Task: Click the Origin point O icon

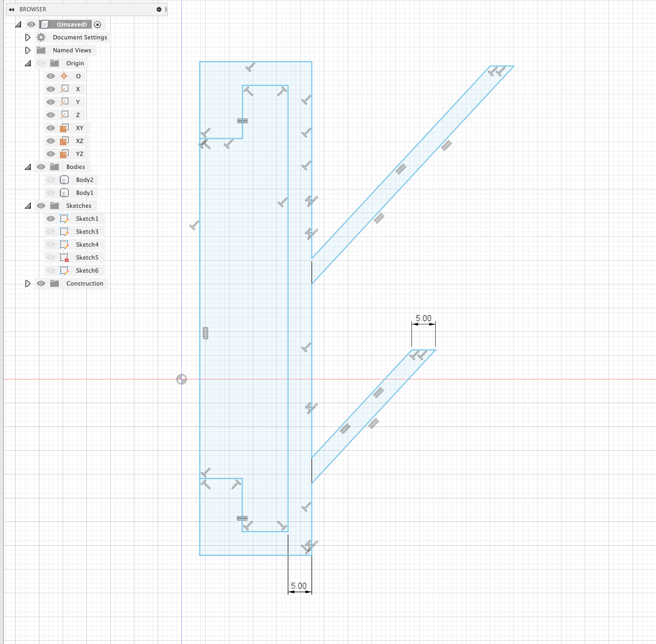Action: pyautogui.click(x=65, y=76)
